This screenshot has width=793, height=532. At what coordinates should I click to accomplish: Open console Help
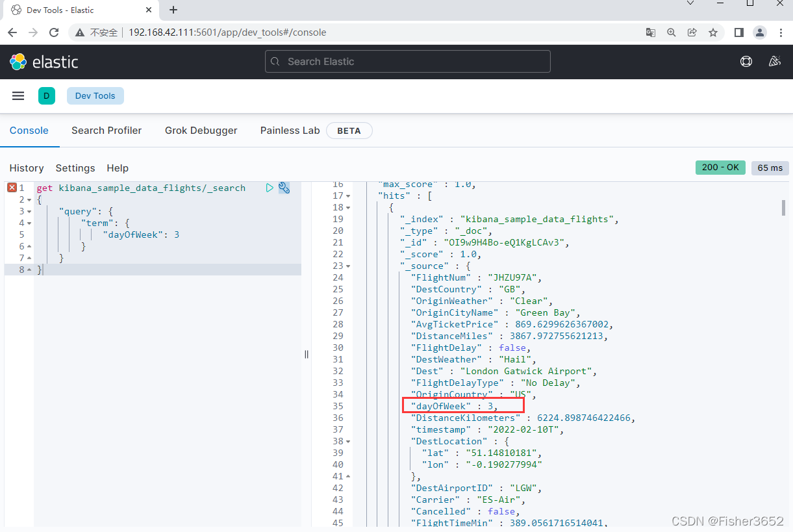tap(118, 168)
